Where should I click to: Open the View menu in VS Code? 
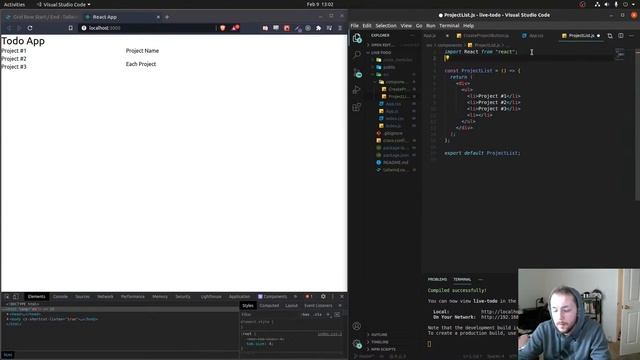[406, 26]
